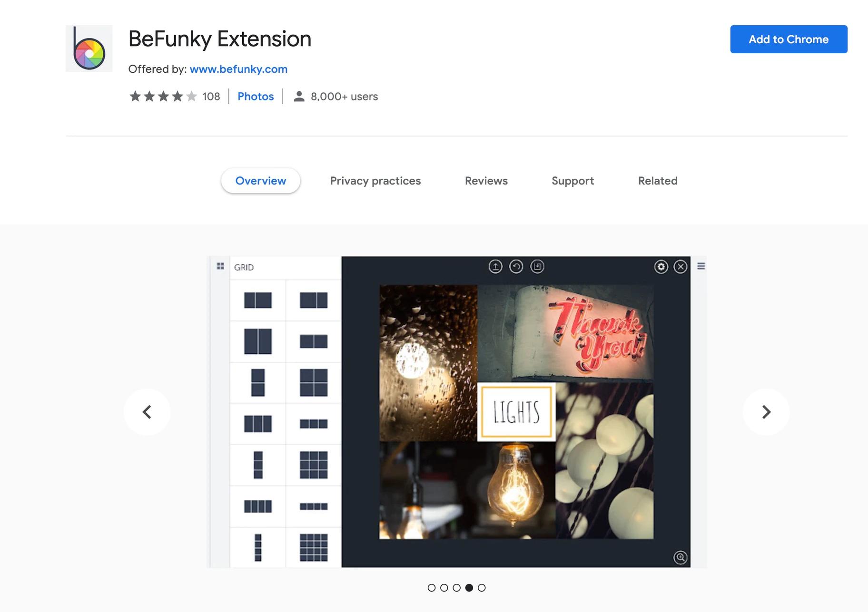
Task: Click the star rating display
Action: (x=163, y=97)
